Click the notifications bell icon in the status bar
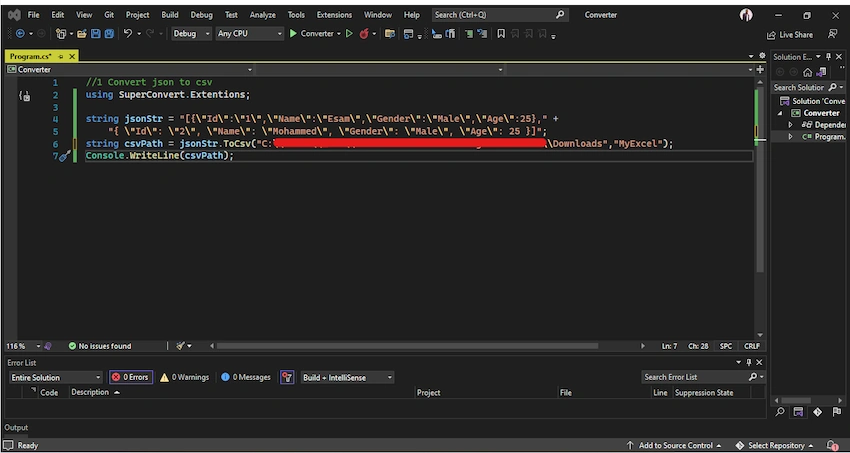Image resolution: width=850 pixels, height=453 pixels. (832, 445)
